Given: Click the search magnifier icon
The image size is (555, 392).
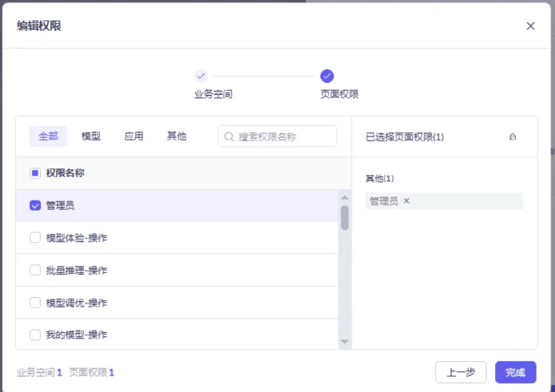Looking at the screenshot, I should [229, 136].
